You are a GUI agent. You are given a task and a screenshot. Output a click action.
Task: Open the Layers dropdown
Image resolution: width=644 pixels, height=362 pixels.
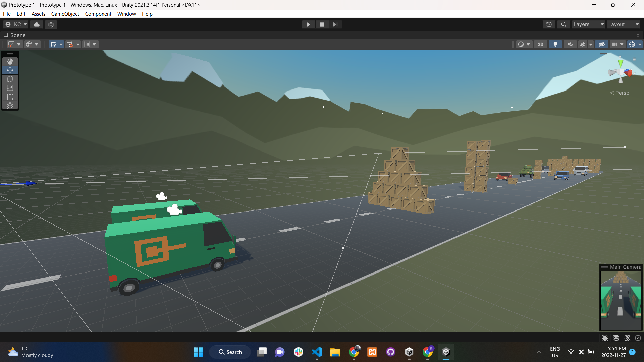tap(588, 24)
